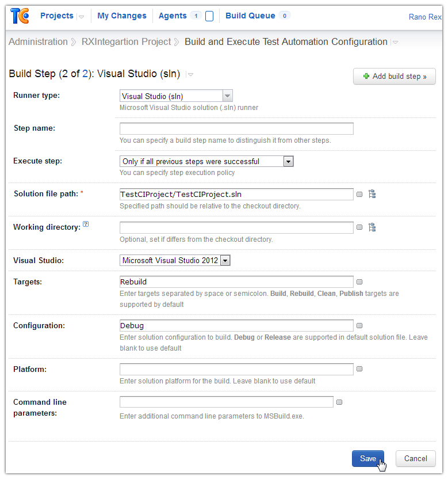Open parameter picker icon next to Targets field

359,282
